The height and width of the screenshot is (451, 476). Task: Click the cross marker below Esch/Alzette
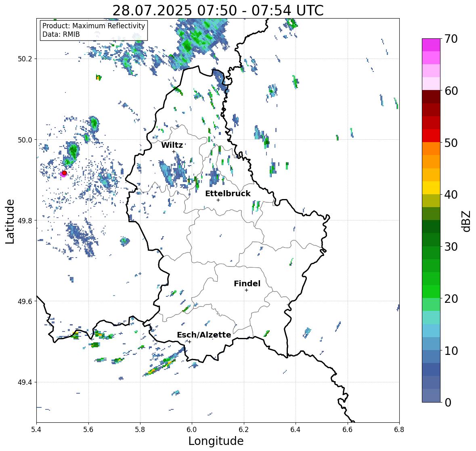(x=189, y=342)
